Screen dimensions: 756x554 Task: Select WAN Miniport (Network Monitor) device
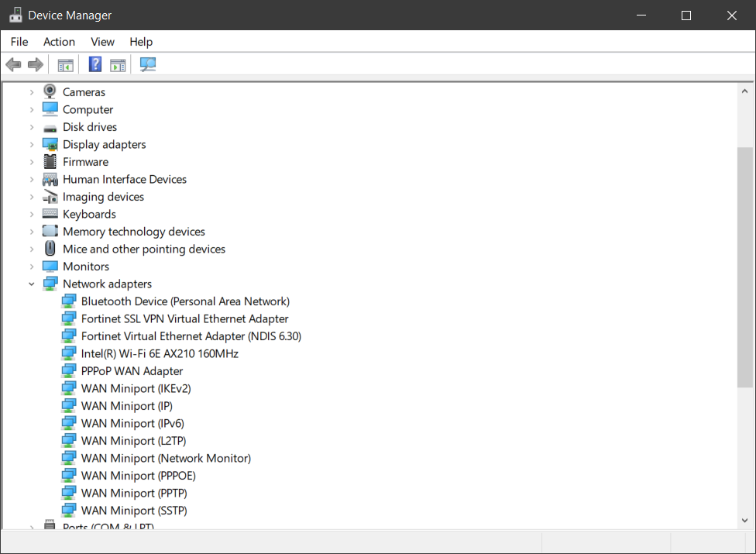[x=166, y=459]
